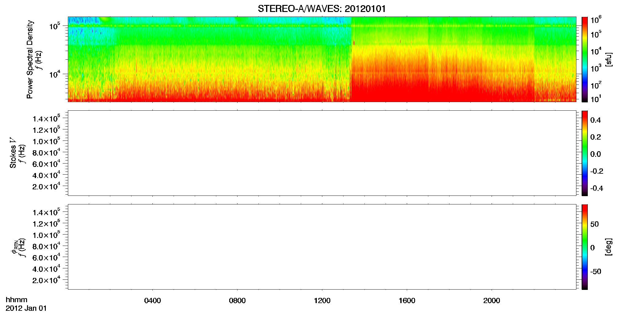This screenshot has height=332, width=644.
Task: Click the empty phi RTN plot panel
Action: pyautogui.click(x=322, y=247)
